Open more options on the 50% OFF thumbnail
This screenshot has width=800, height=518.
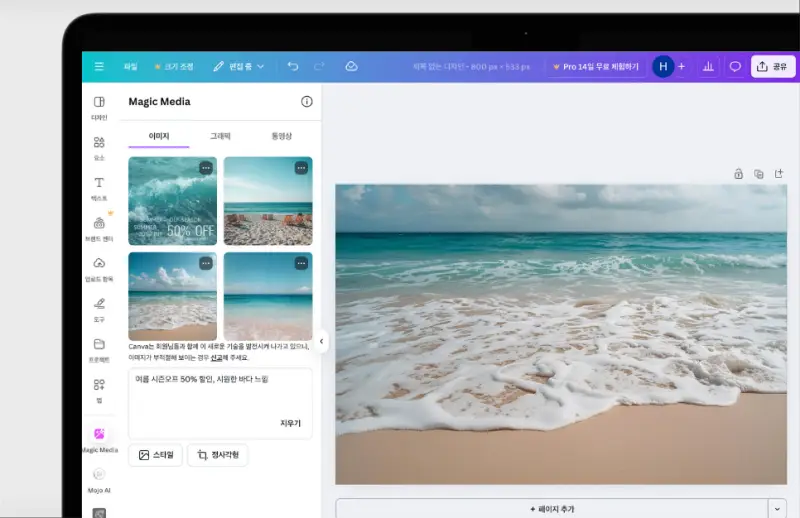pyautogui.click(x=206, y=168)
